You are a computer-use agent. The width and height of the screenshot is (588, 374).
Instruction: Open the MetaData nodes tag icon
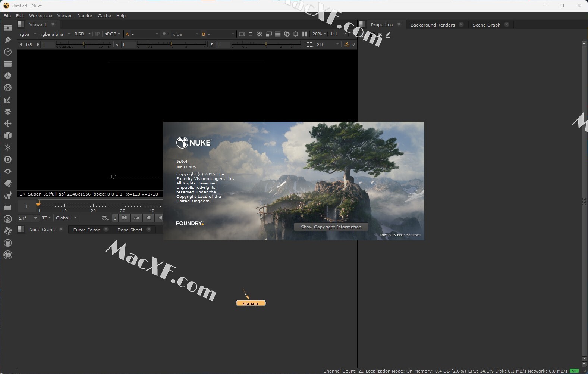pyautogui.click(x=7, y=183)
